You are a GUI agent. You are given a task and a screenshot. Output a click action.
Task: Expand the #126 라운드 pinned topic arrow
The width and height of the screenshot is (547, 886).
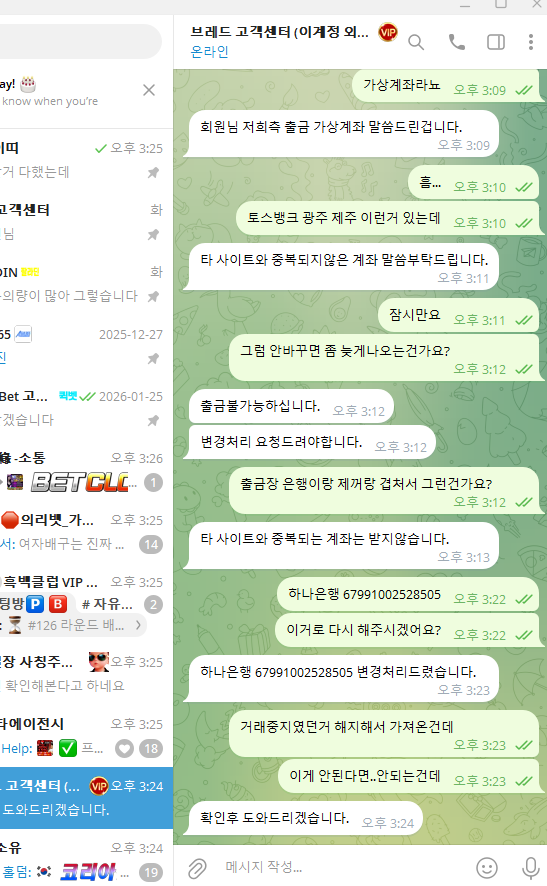click(138, 625)
